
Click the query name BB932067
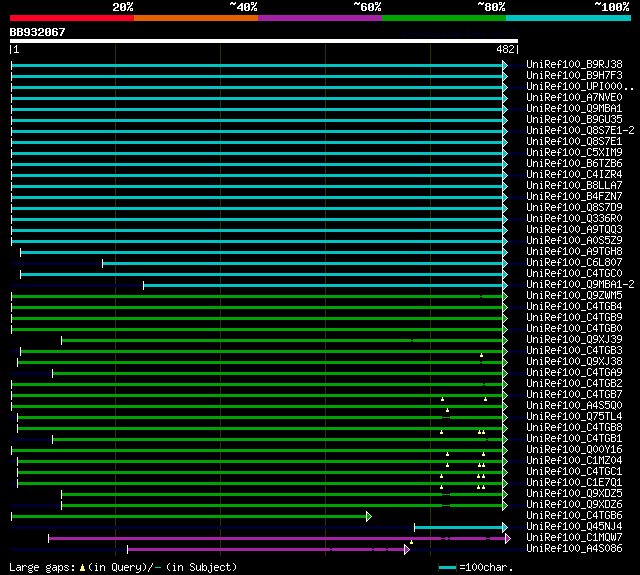pyautogui.click(x=37, y=32)
